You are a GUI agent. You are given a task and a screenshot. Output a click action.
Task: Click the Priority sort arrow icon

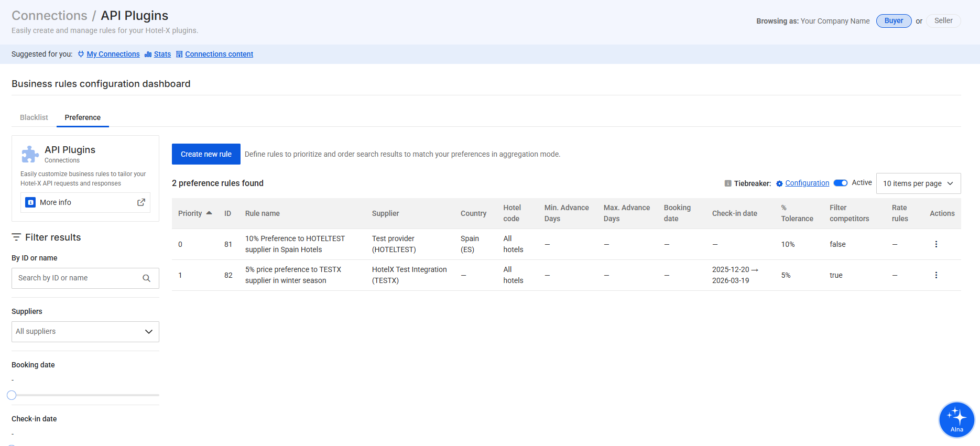click(209, 213)
